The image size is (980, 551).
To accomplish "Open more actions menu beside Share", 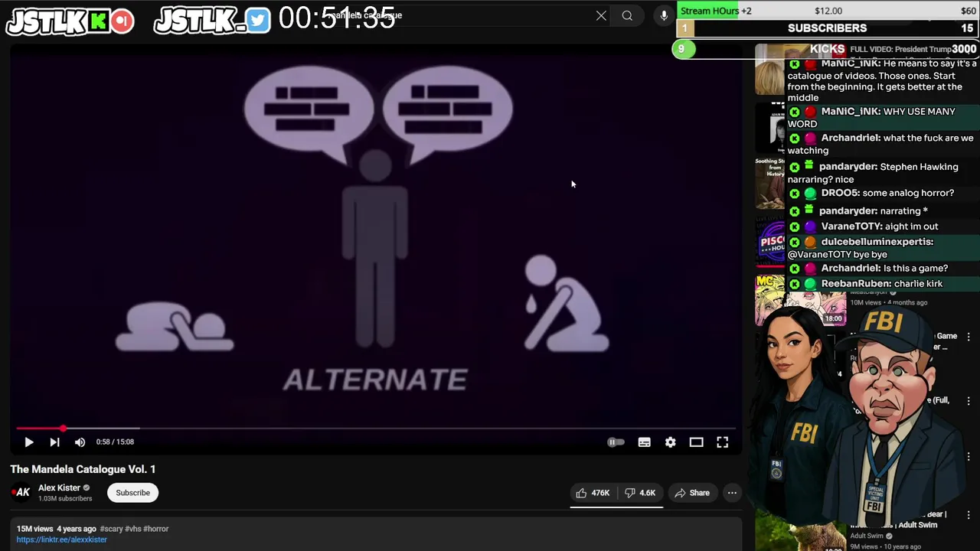I will (732, 493).
